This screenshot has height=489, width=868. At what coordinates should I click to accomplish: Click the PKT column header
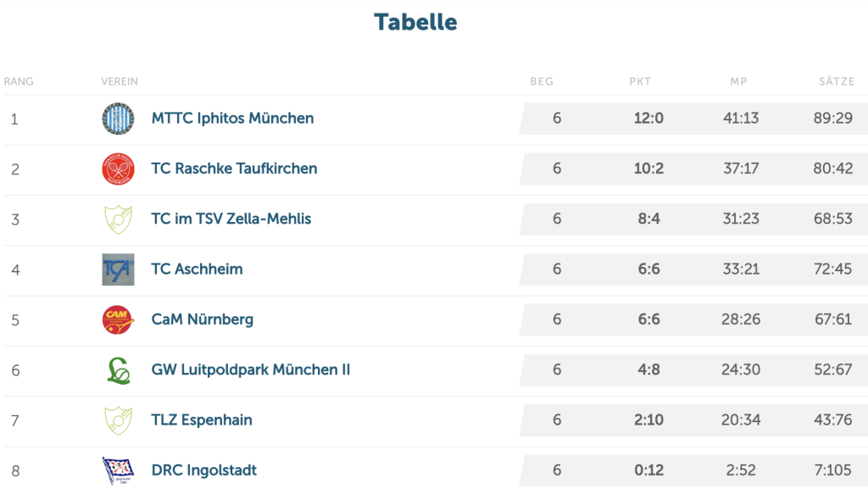click(x=640, y=81)
